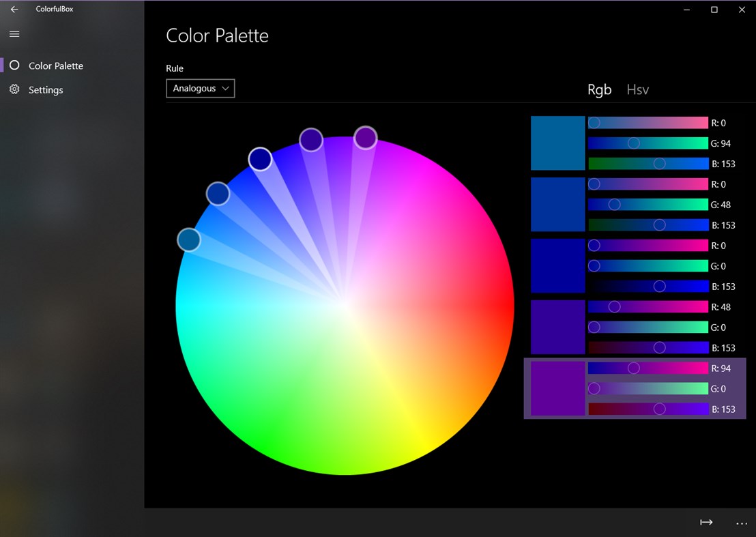Select the teal-blue handle on the color wheel
756x537 pixels.
(x=189, y=240)
